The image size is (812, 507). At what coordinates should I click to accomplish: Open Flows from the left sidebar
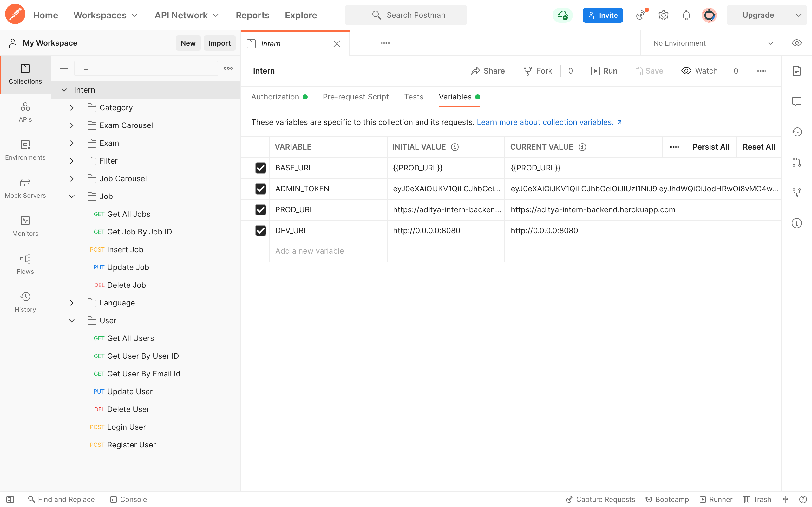pyautogui.click(x=25, y=264)
